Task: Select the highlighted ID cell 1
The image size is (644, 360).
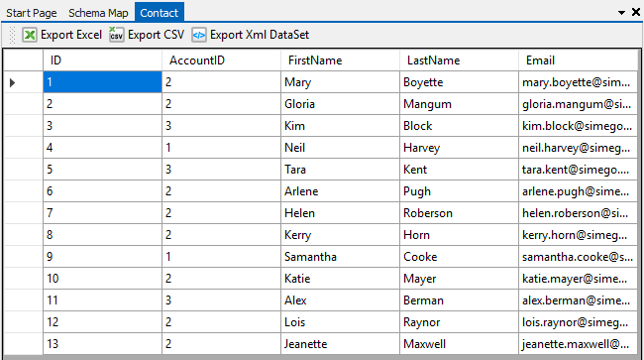Action: click(x=102, y=82)
